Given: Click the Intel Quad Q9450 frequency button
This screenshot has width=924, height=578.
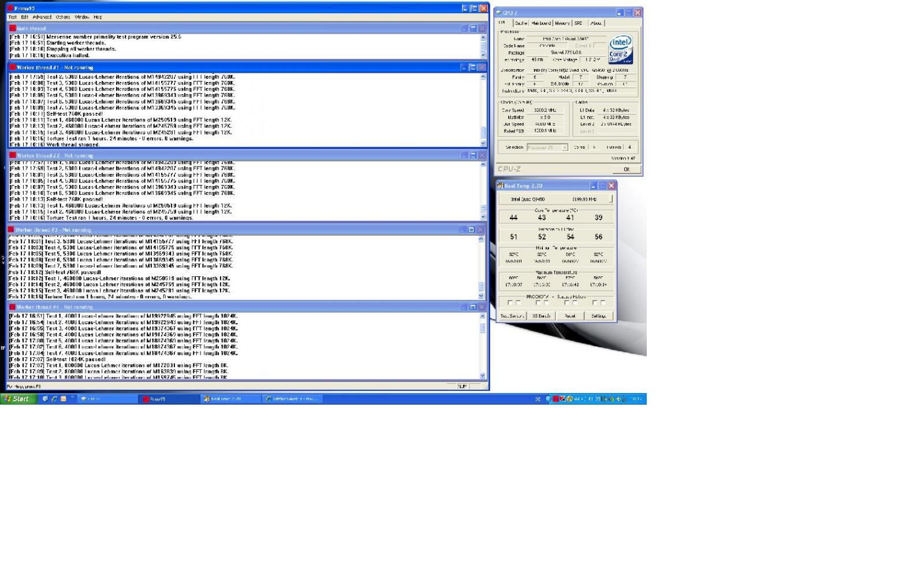Looking at the screenshot, I should 556,199.
